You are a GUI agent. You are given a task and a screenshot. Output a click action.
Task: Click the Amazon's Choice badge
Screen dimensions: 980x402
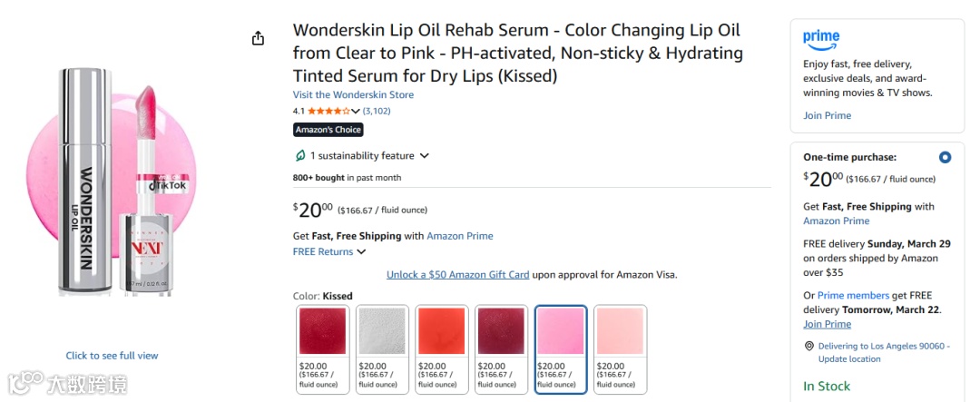[328, 130]
